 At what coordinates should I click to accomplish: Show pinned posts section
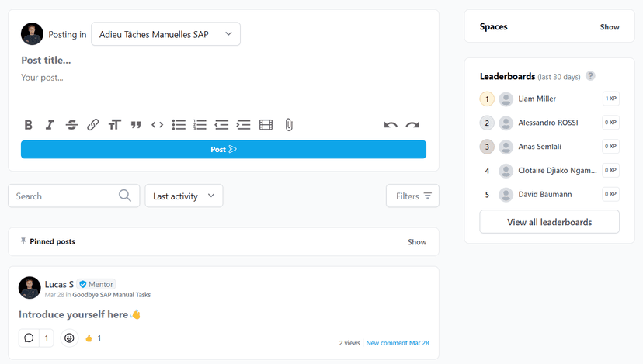pos(417,242)
